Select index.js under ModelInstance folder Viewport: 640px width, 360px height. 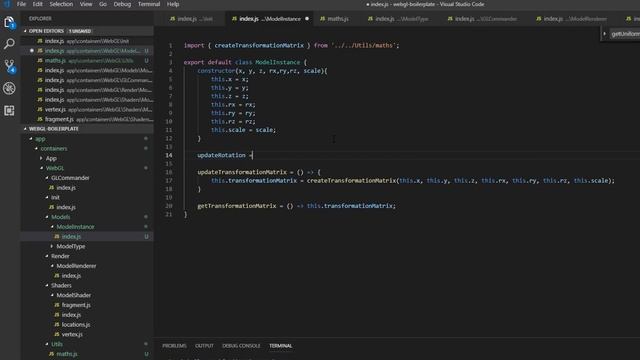pos(87,237)
